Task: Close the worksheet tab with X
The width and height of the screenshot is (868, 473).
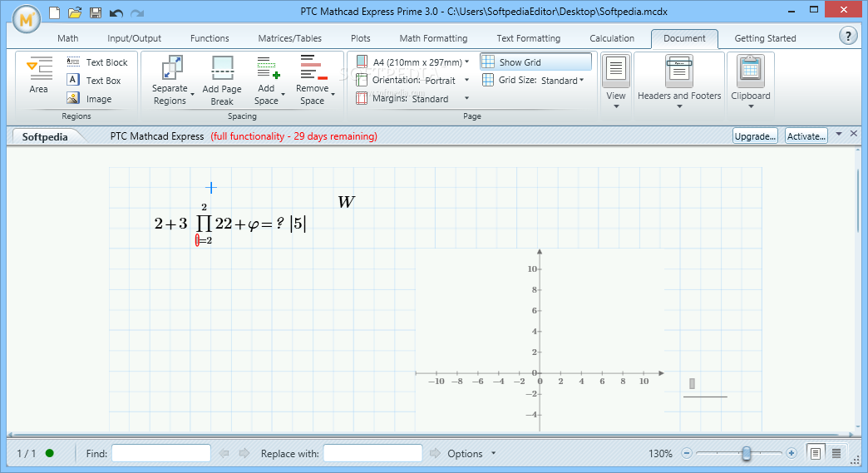Action: (x=854, y=133)
